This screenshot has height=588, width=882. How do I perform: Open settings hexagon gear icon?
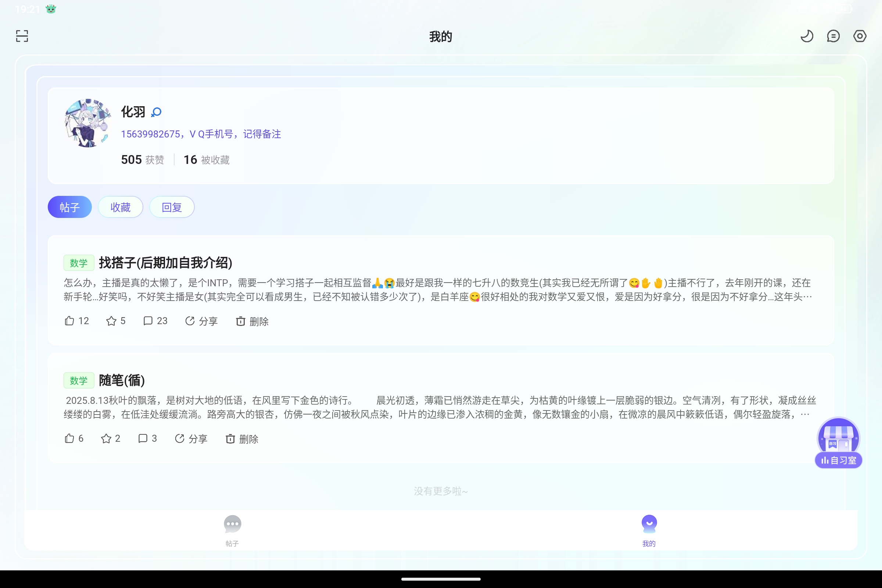coord(860,36)
